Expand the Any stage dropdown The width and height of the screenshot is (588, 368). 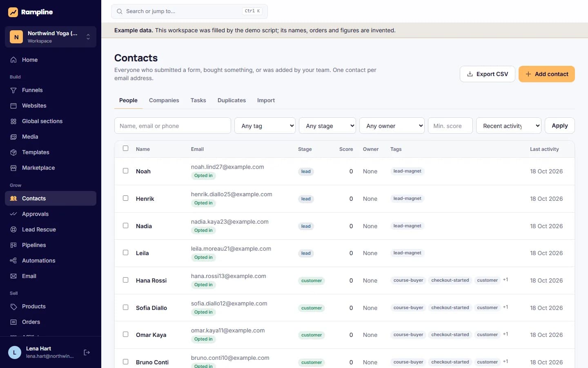point(327,126)
